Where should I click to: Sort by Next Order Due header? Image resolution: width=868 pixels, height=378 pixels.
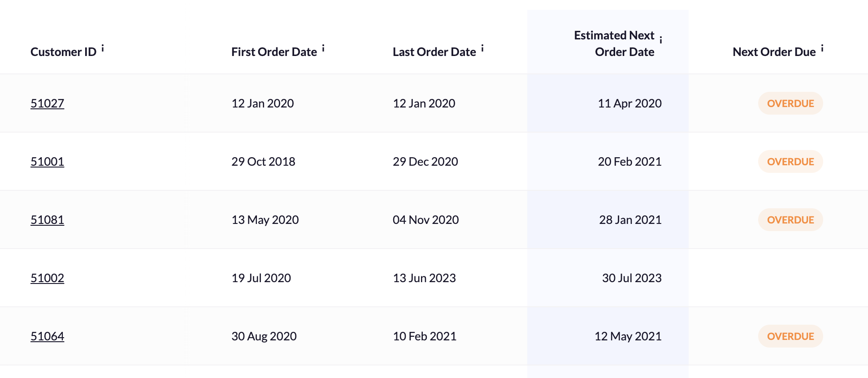[774, 52]
